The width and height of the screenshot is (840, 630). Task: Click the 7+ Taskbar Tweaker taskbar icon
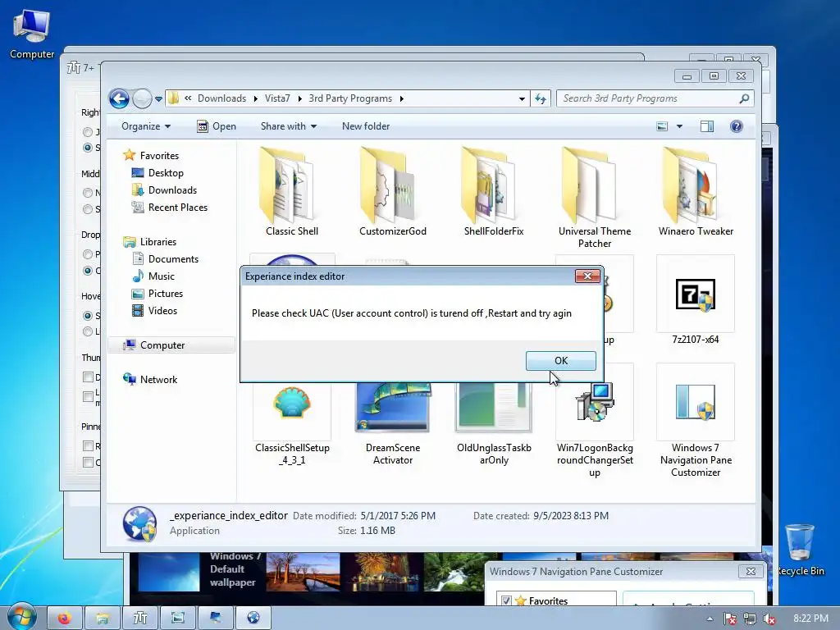pyautogui.click(x=139, y=619)
